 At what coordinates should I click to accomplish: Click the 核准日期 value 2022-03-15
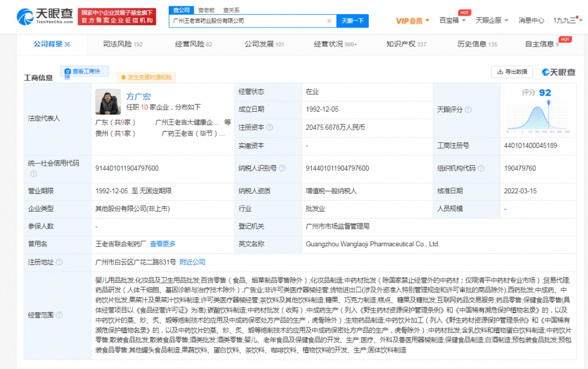pos(520,191)
